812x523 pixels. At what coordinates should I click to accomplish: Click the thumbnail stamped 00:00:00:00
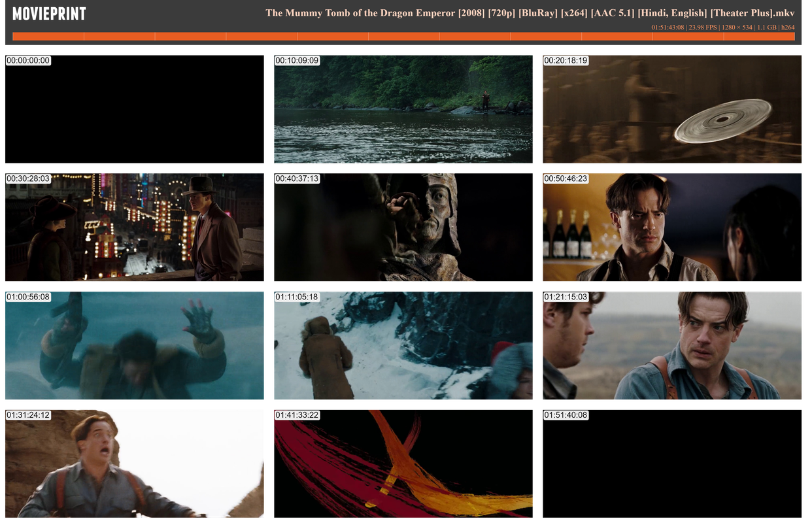[135, 109]
